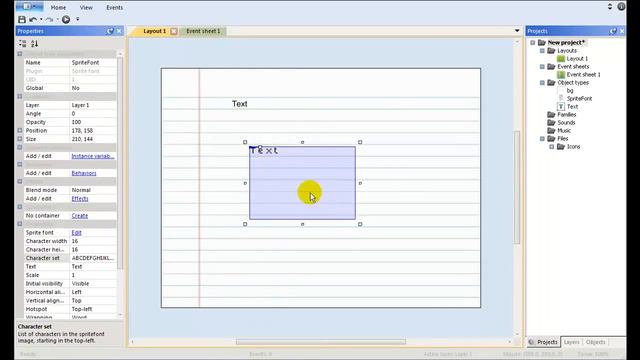Collapse the Layouts folder
The width and height of the screenshot is (640, 360).
click(542, 51)
